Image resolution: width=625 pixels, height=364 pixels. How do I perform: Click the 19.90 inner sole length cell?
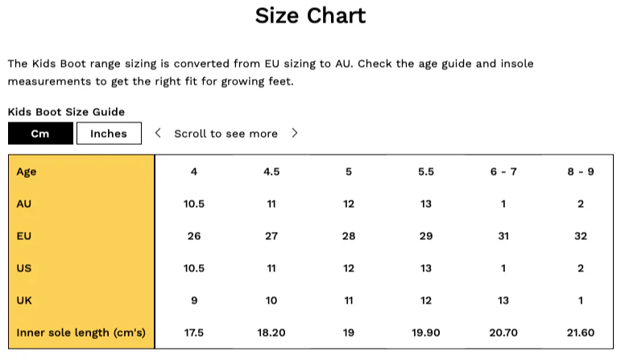click(x=426, y=333)
